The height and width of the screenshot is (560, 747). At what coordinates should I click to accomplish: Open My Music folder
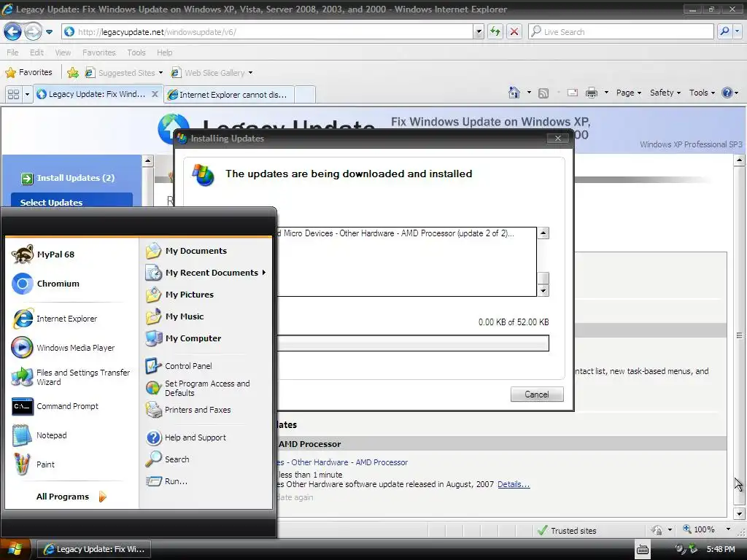coord(175,316)
